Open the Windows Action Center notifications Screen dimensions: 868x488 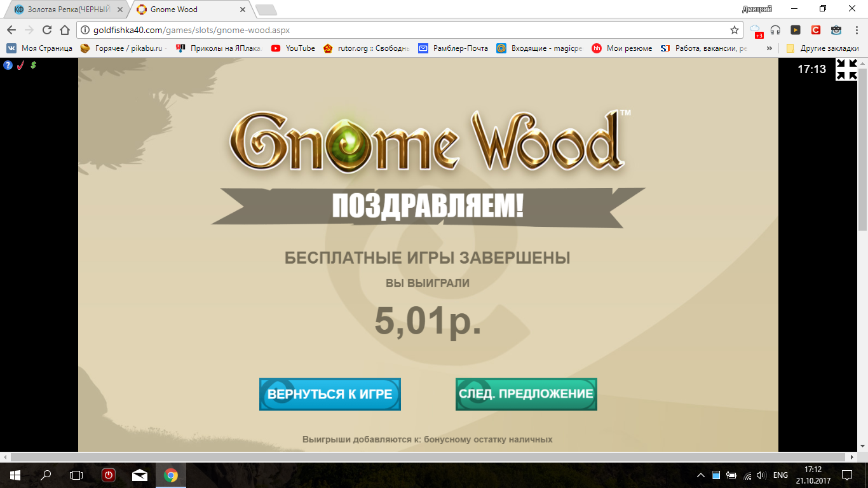[846, 475]
